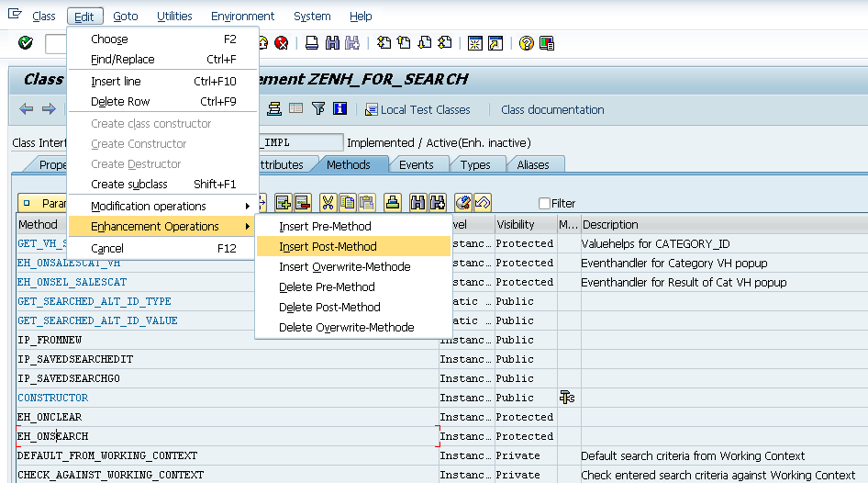Click the Cut scissors icon
The width and height of the screenshot is (868, 483).
coord(328,203)
